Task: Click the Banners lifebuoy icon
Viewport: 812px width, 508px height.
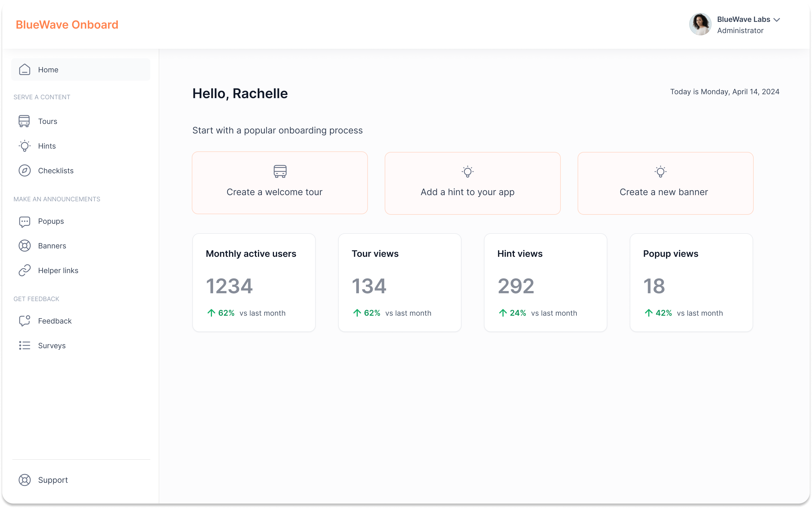Action: [x=24, y=246]
